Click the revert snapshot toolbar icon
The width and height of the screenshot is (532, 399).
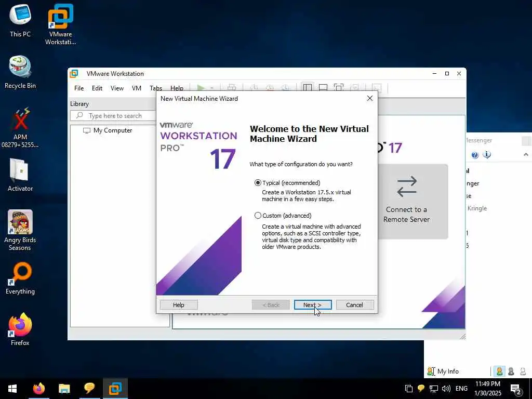[270, 88]
